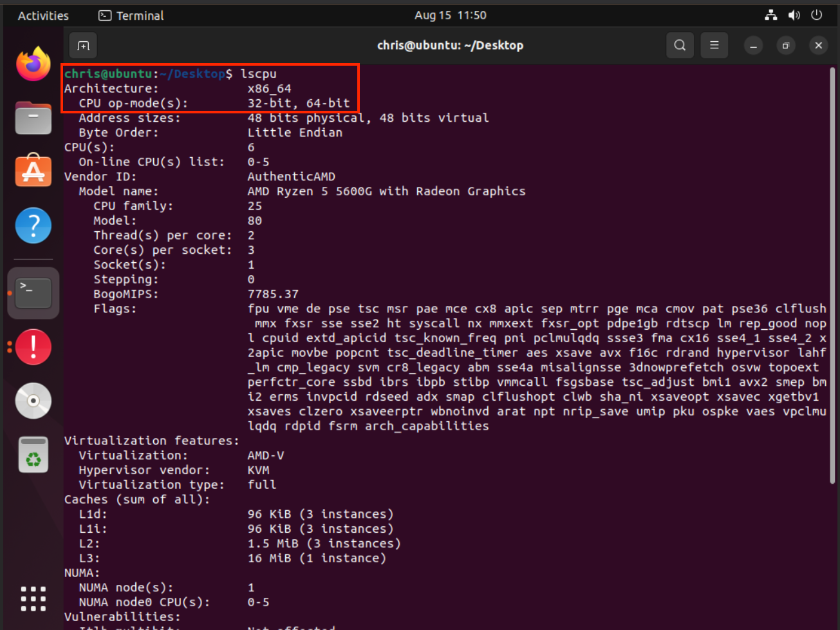Screen dimensions: 840x630
Task: Launch Firefox from the dock
Action: coord(33,64)
